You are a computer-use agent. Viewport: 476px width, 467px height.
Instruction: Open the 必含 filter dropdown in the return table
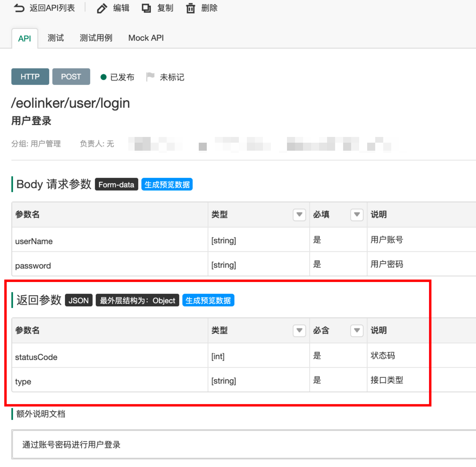click(357, 331)
